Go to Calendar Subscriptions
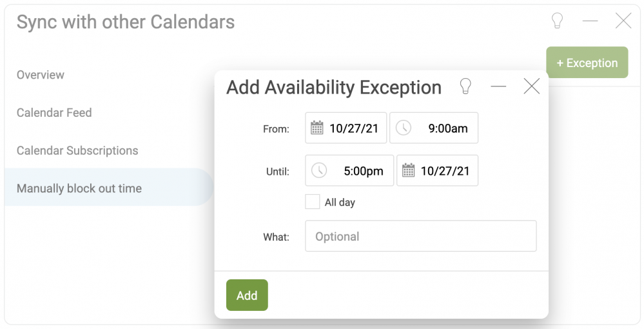Viewport: 644px width, 329px height. [x=77, y=150]
